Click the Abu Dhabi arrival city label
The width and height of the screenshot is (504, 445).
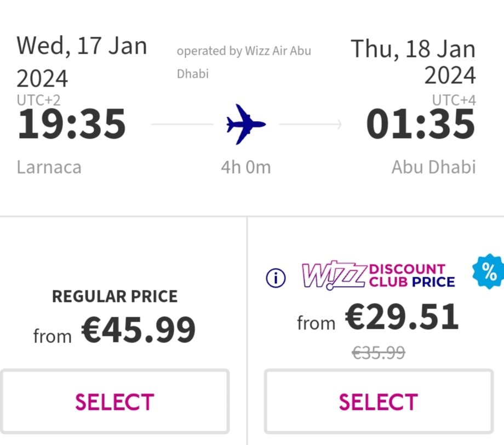point(434,167)
